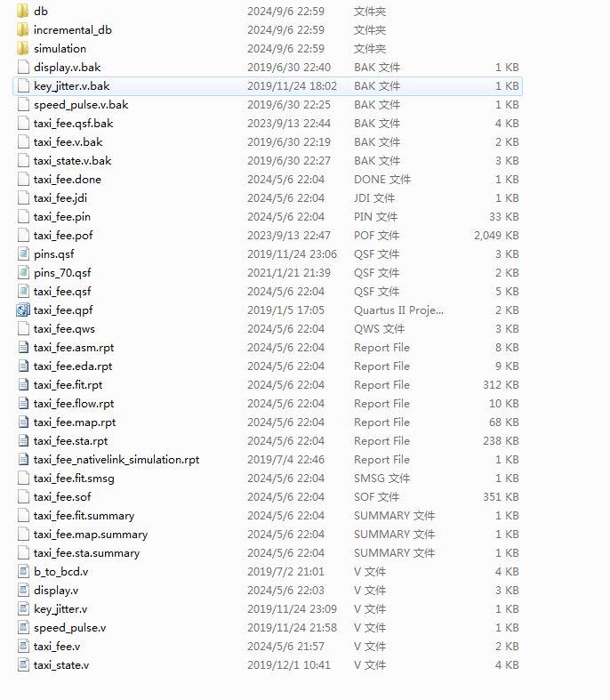Click the taxi_fee.map.rpt report icon
Image resolution: width=610 pixels, height=700 pixels.
coord(23,422)
